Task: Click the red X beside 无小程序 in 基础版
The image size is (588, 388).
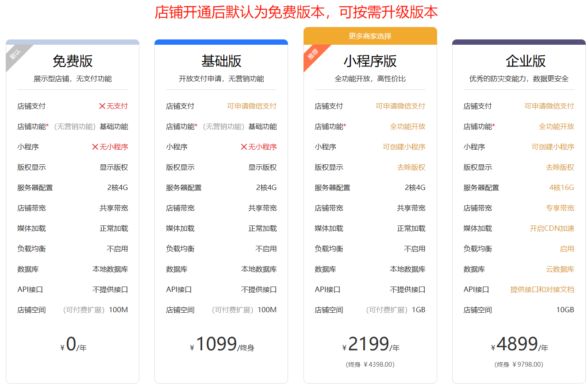Action: pyautogui.click(x=244, y=147)
